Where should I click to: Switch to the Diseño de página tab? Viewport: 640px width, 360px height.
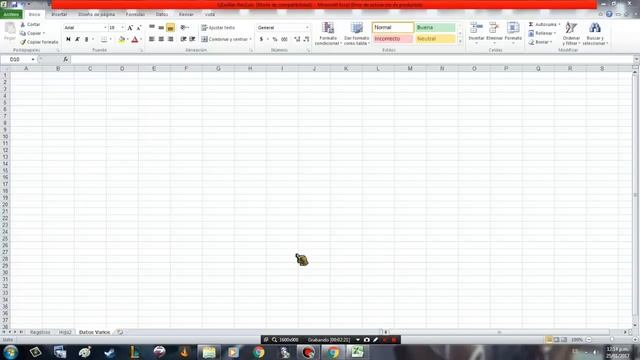click(97, 14)
